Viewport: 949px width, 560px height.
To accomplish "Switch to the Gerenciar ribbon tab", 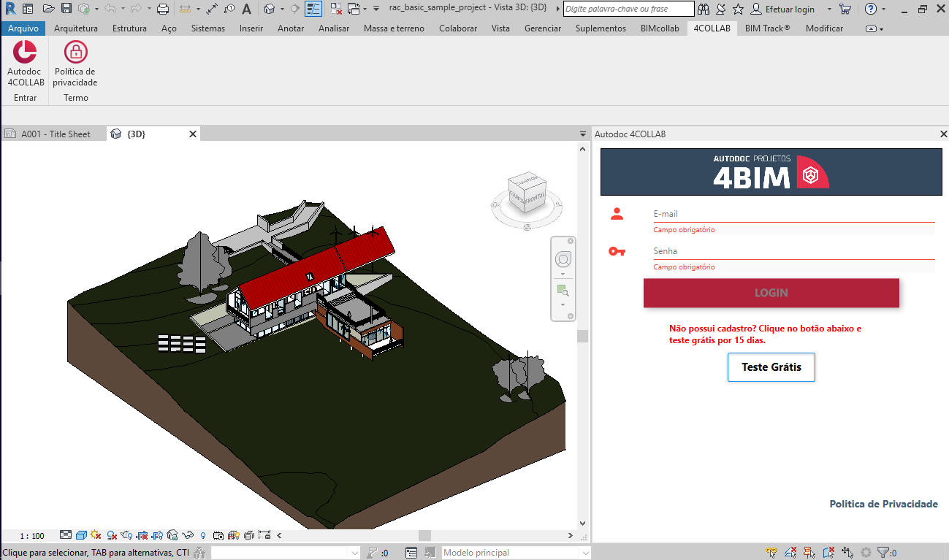I will tap(543, 28).
